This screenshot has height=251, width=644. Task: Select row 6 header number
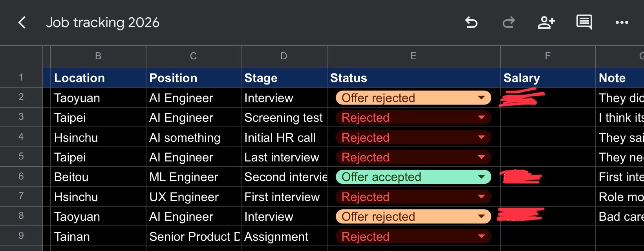21,176
